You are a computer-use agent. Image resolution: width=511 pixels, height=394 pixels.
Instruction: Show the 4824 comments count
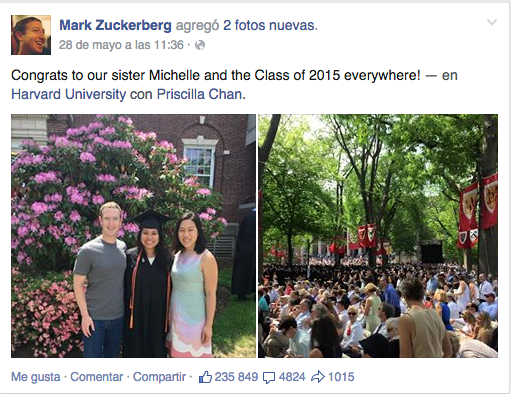tap(292, 377)
